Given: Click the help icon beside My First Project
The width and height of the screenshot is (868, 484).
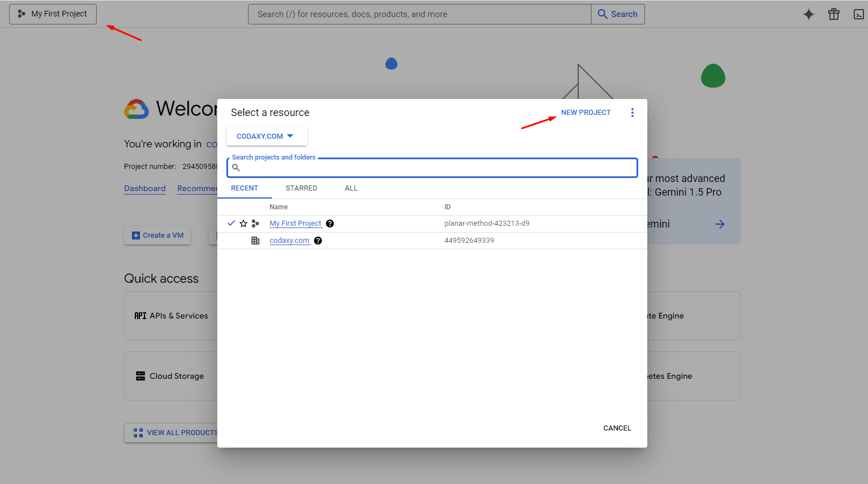Looking at the screenshot, I should [x=330, y=223].
